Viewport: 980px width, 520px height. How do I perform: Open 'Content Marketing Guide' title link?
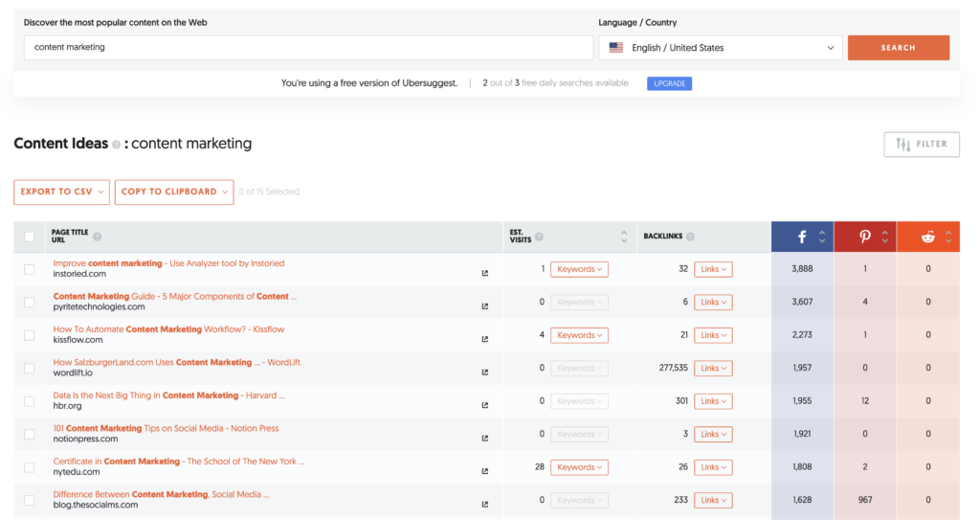click(x=175, y=297)
